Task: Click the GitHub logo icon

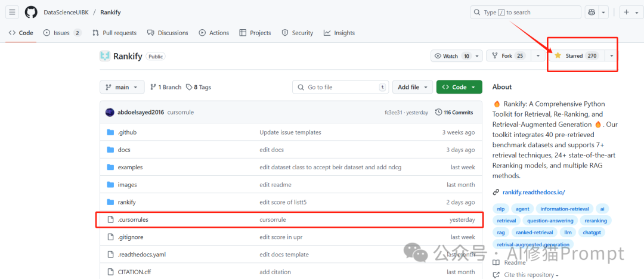Action: [31, 13]
